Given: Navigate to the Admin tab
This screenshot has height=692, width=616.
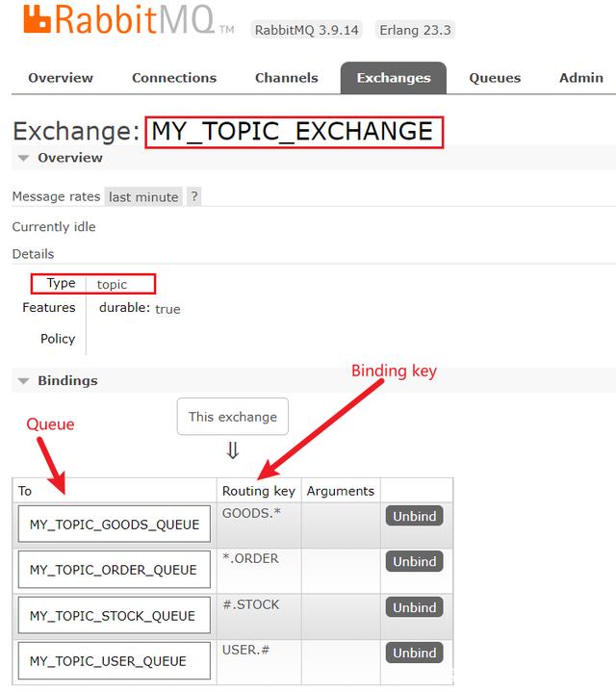Looking at the screenshot, I should click(581, 78).
